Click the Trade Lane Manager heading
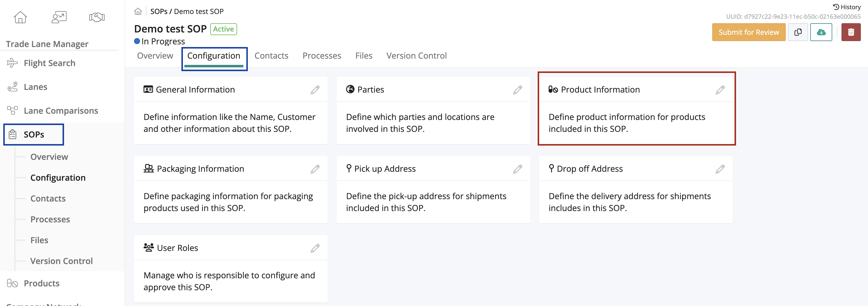The image size is (868, 306). (47, 44)
